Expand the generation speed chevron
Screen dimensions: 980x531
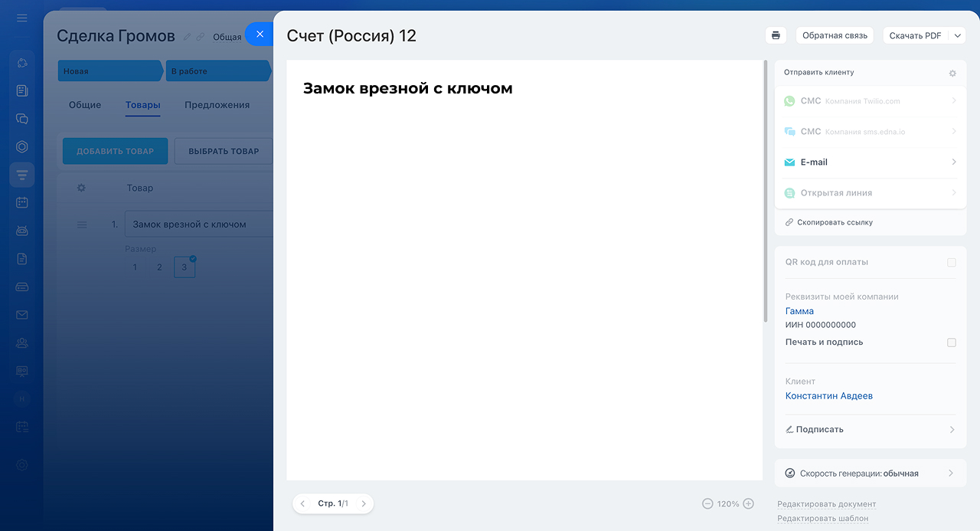tap(951, 474)
